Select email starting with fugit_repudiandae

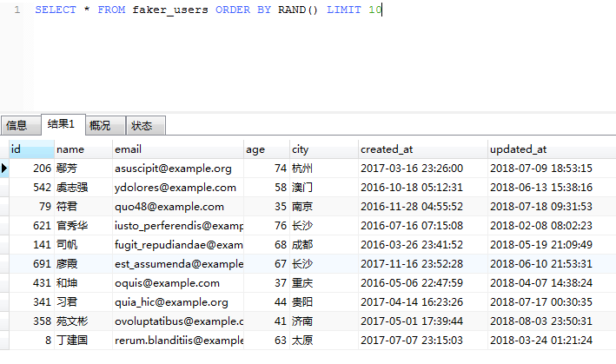178,245
